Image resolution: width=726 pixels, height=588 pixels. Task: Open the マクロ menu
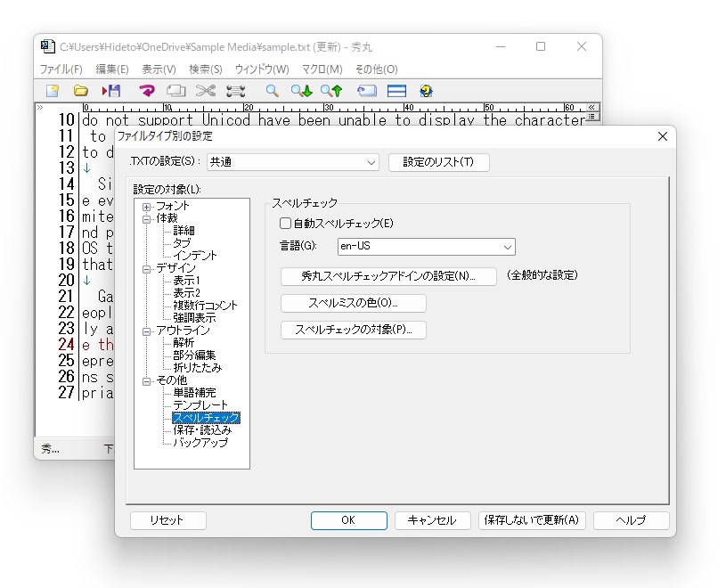tap(322, 69)
